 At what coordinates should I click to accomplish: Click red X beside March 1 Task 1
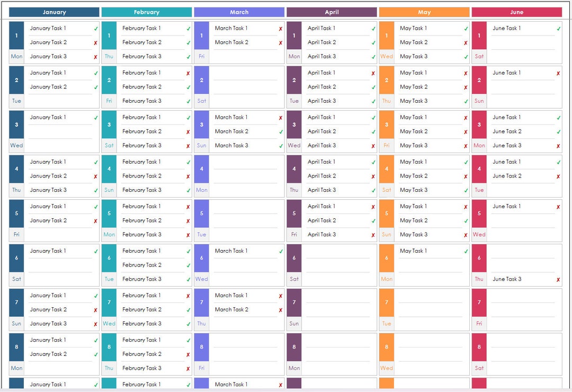point(281,29)
